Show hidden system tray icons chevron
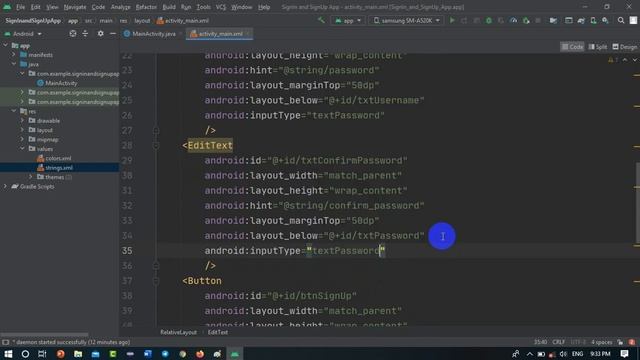 [529, 354]
